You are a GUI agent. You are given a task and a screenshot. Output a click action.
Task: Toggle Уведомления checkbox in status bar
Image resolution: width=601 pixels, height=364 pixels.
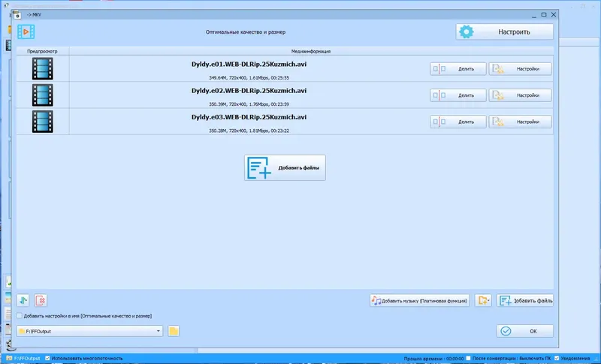click(x=557, y=358)
